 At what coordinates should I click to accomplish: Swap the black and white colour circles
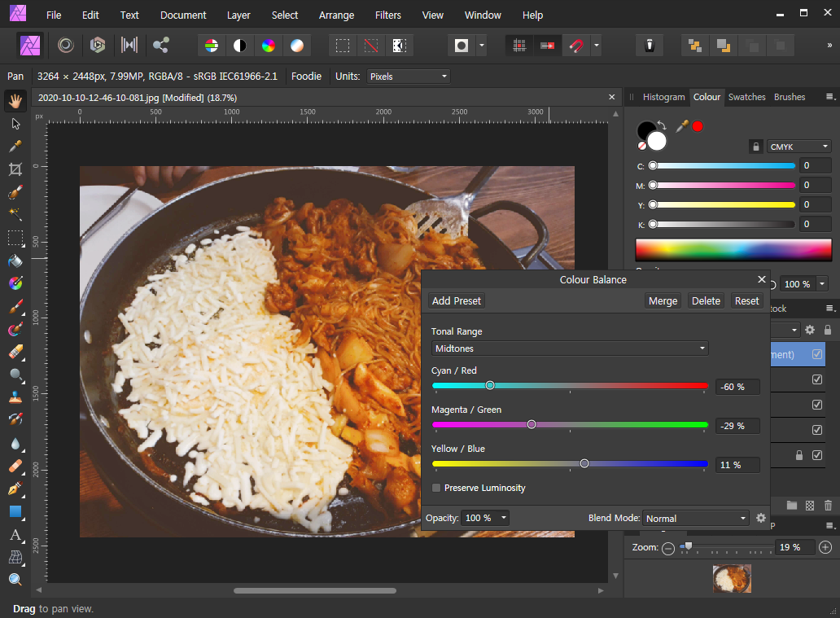point(662,125)
